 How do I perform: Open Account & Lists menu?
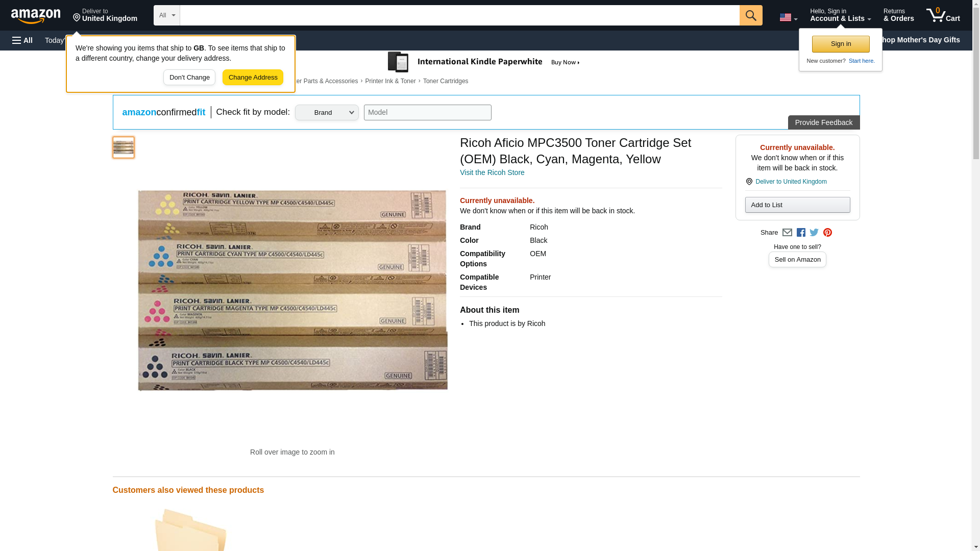[840, 15]
